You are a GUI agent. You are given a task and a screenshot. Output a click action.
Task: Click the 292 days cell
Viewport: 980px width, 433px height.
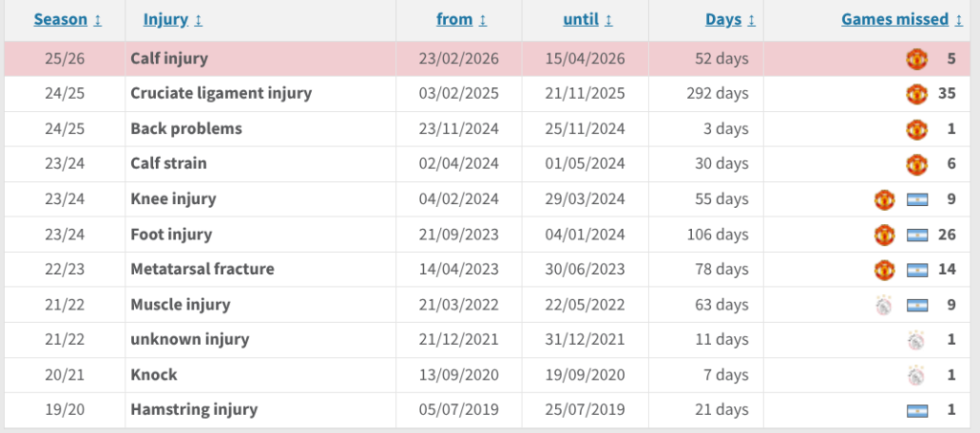718,94
